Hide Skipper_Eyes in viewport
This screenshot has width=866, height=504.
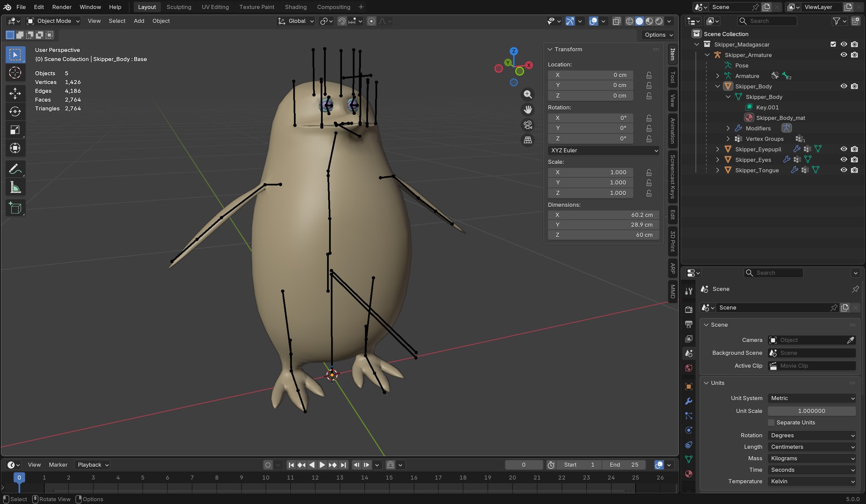pyautogui.click(x=844, y=160)
